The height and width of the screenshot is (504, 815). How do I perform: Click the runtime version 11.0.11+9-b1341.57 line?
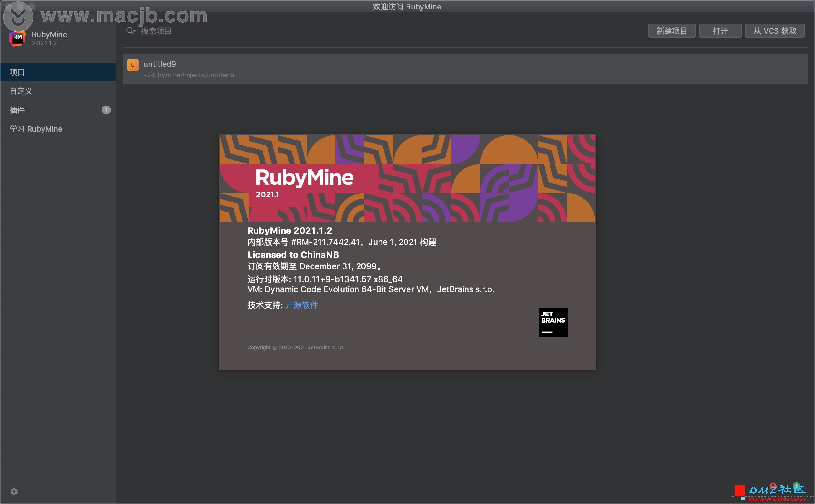click(x=325, y=279)
